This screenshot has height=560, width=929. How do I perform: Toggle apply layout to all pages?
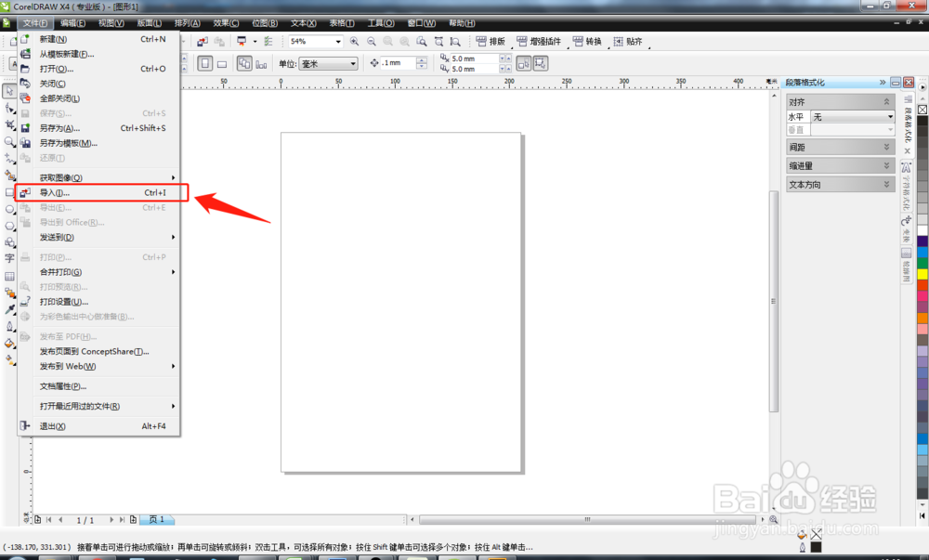244,63
